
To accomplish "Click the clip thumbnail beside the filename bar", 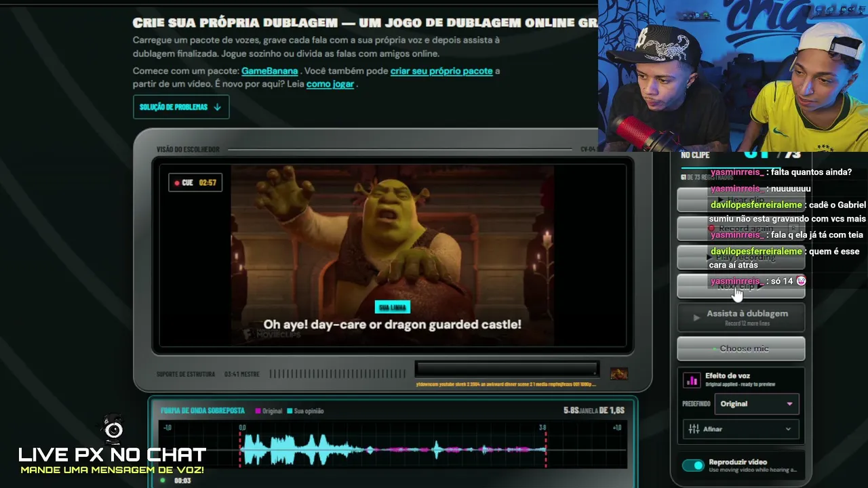I will [618, 373].
